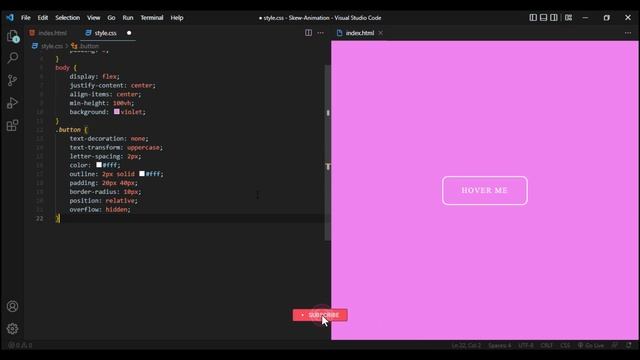Click the 'text-decoration: none;' code line

click(x=109, y=138)
